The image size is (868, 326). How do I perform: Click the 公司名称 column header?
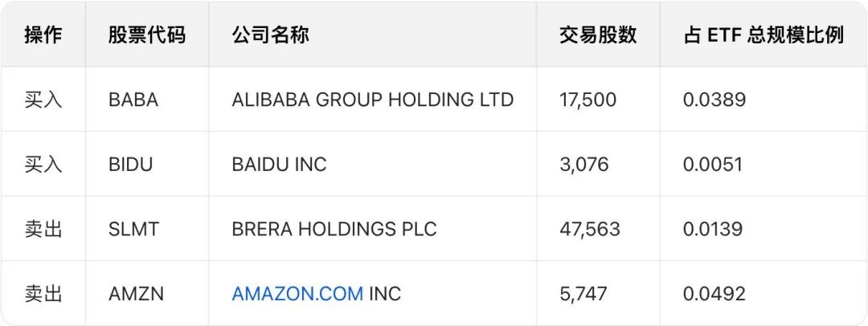(x=270, y=35)
